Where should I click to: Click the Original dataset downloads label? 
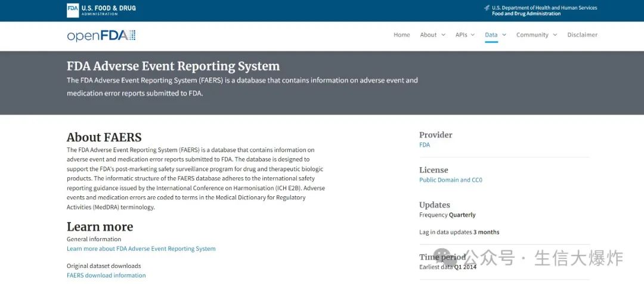[x=104, y=266]
